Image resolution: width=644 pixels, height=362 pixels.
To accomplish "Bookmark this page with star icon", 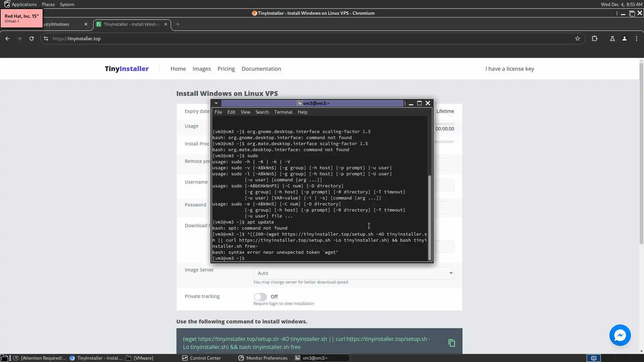I will (577, 39).
